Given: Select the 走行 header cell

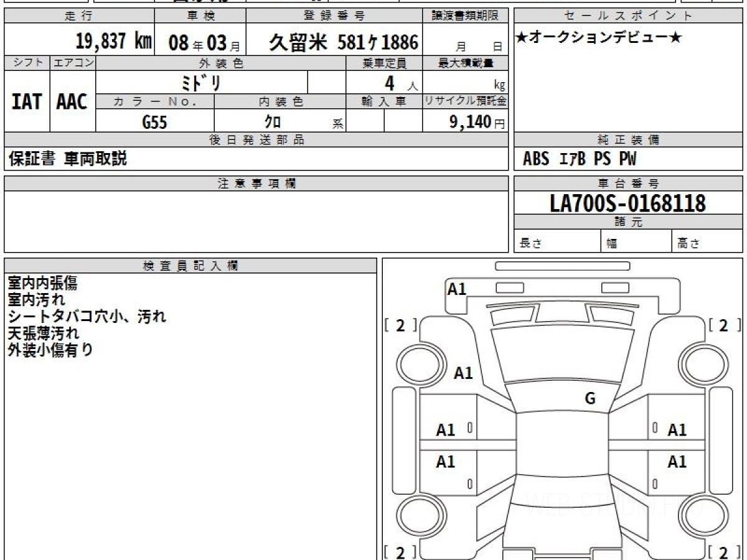Looking at the screenshot, I should [x=79, y=16].
